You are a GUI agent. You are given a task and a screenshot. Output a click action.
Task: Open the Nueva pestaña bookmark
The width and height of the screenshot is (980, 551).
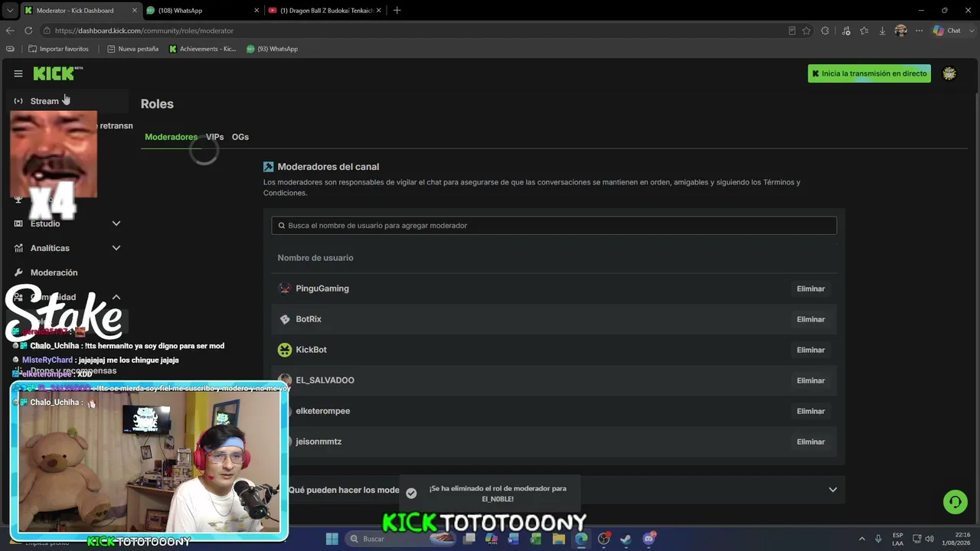pyautogui.click(x=132, y=49)
